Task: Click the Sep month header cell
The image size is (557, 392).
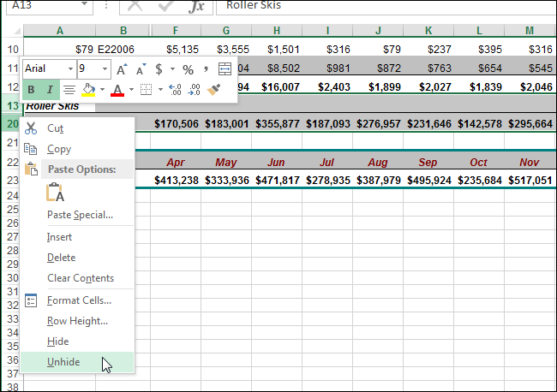Action: coord(428,163)
